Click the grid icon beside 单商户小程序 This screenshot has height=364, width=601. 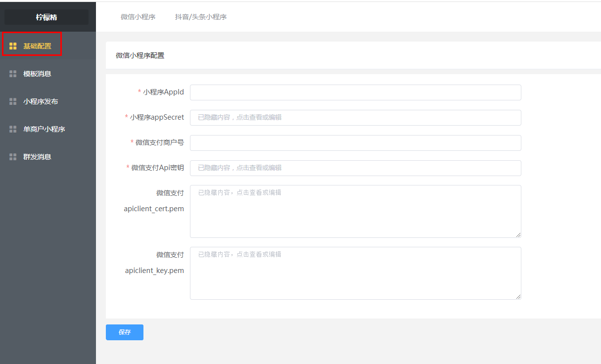[13, 129]
